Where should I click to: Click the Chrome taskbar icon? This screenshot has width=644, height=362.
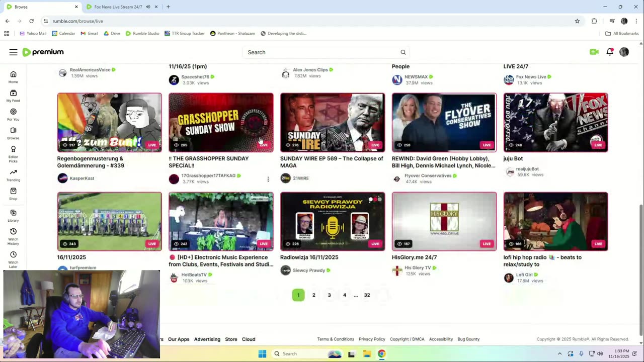pyautogui.click(x=381, y=354)
